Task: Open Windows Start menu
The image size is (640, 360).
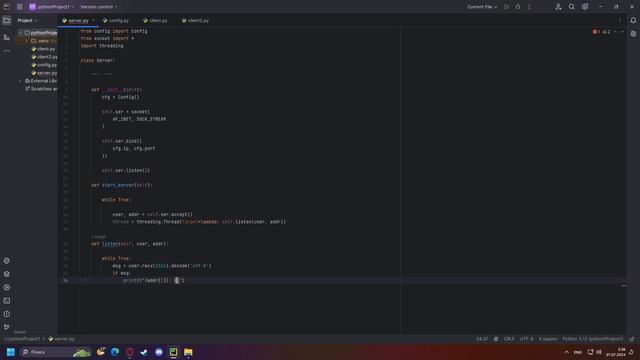Action: [x=11, y=352]
